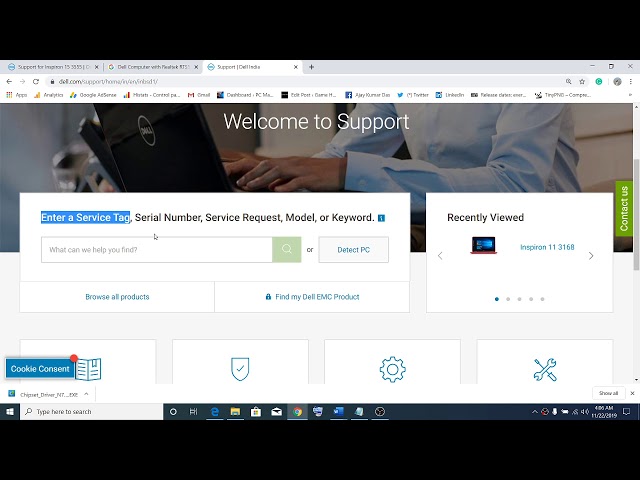Screen dimensions: 640x480
Task: Click the taskbar clock showing 11/22/2019
Action: click(604, 411)
